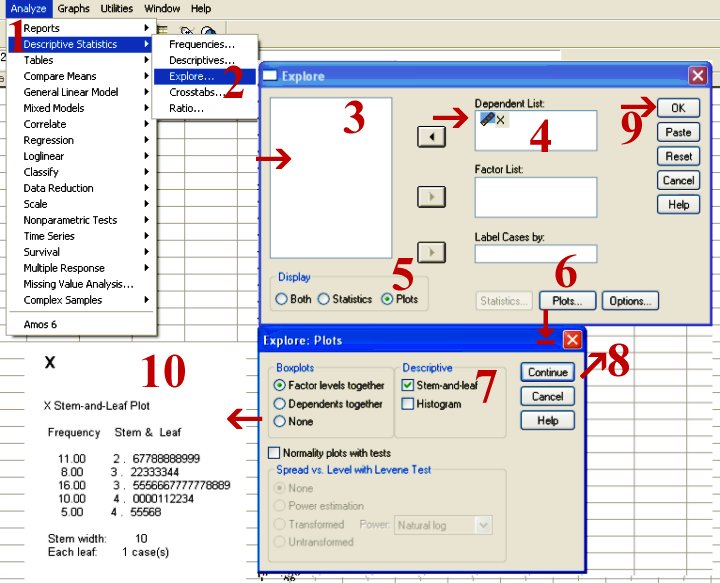Choose Descriptives... submenu entry
Screen dimensions: 720x583
click(204, 60)
